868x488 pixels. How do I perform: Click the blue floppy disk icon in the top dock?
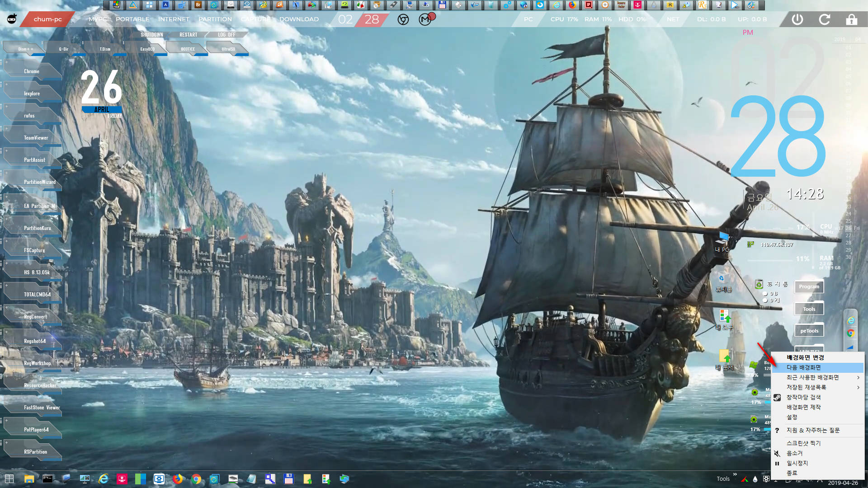(x=442, y=5)
